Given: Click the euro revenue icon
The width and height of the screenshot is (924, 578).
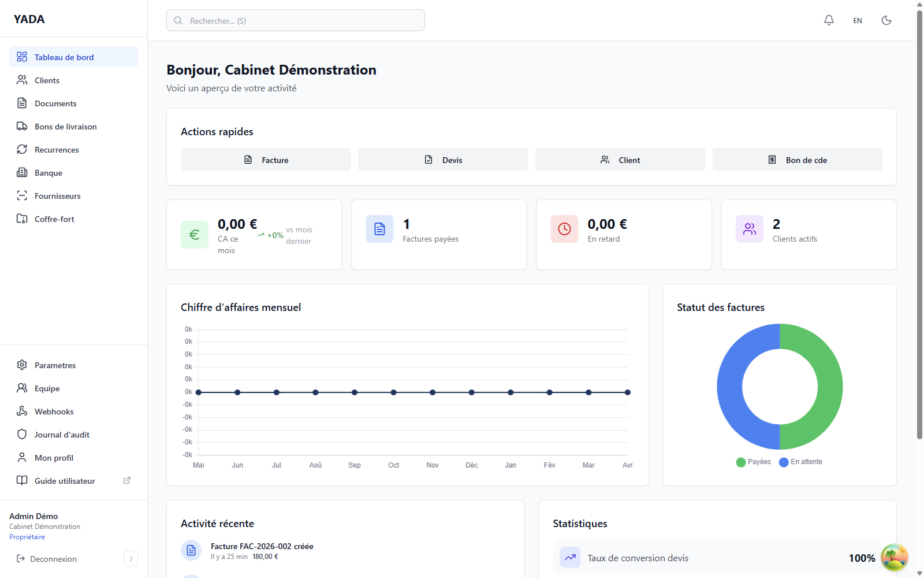Looking at the screenshot, I should pos(195,235).
